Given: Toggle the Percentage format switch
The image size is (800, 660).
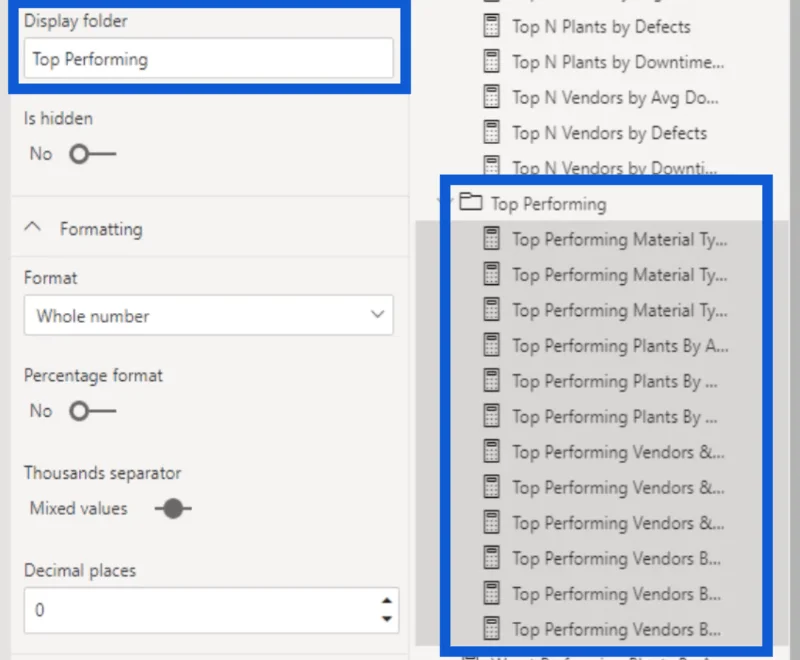Looking at the screenshot, I should (x=93, y=411).
